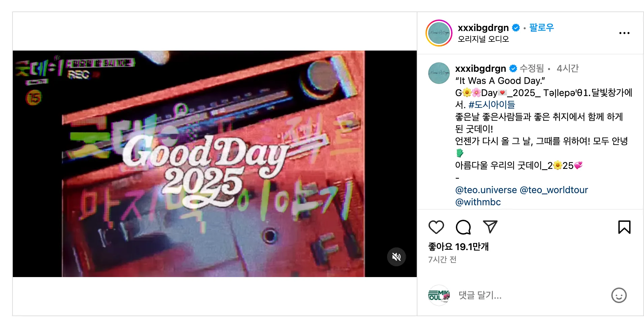Open caption author avatar in comments
This screenshot has height=331, width=644.
click(439, 73)
